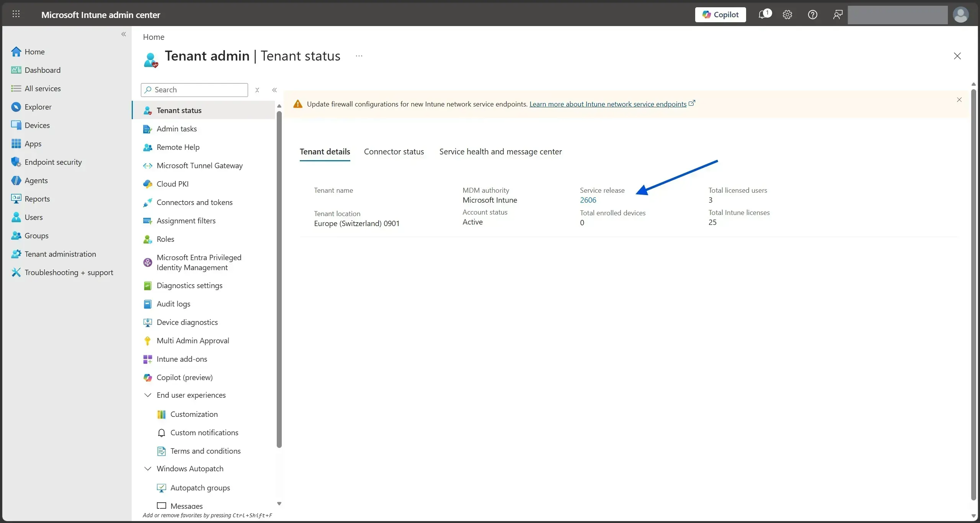This screenshot has height=523, width=980.
Task: Open the 2606 service release link
Action: pyautogui.click(x=588, y=200)
